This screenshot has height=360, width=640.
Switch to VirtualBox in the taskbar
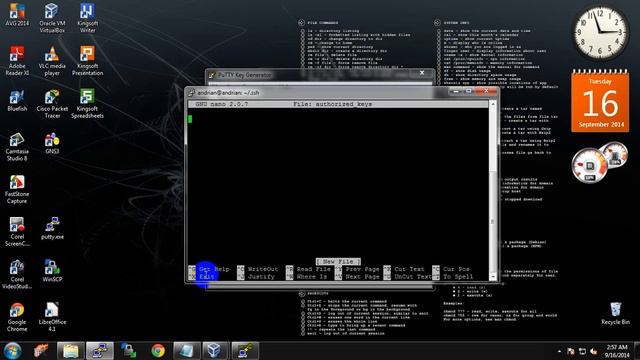(214, 351)
